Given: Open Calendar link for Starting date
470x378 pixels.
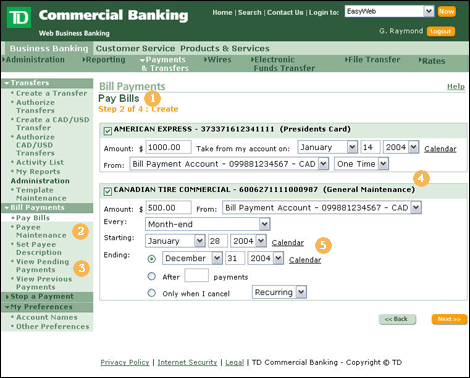Looking at the screenshot, I should [x=288, y=242].
